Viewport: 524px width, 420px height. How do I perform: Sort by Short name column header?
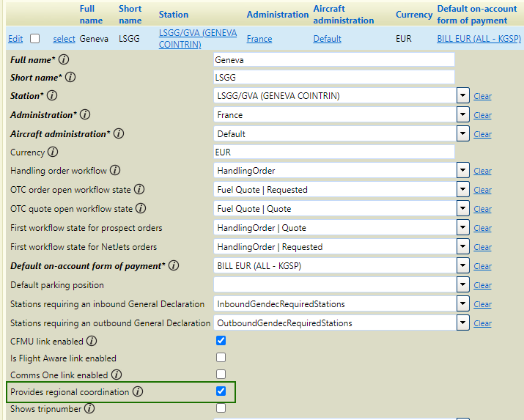pyautogui.click(x=130, y=15)
